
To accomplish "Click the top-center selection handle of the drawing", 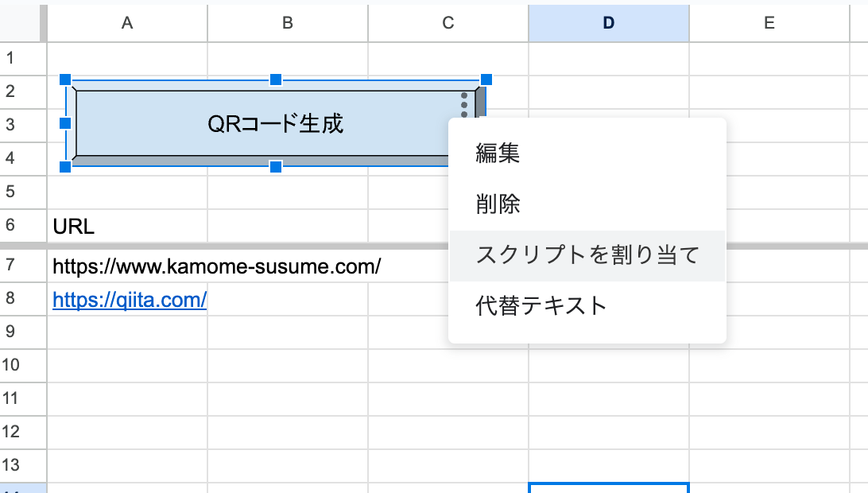I will tap(276, 80).
